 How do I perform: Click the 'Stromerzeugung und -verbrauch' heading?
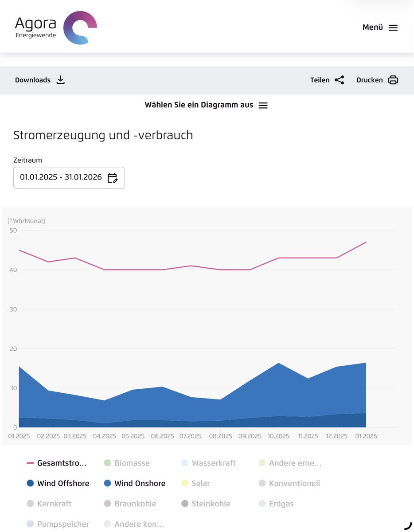103,135
